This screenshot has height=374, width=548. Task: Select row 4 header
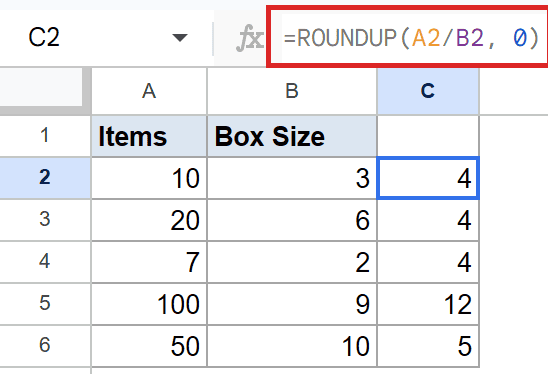45,262
